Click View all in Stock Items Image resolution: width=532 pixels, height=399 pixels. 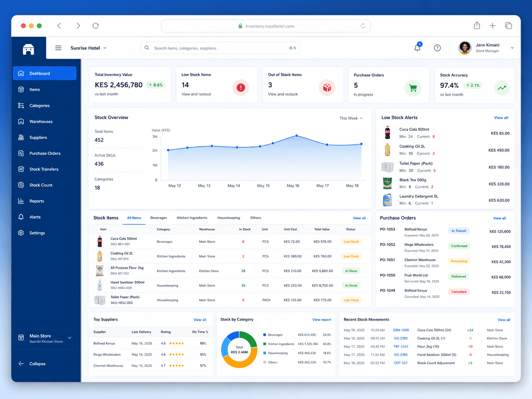coord(359,218)
